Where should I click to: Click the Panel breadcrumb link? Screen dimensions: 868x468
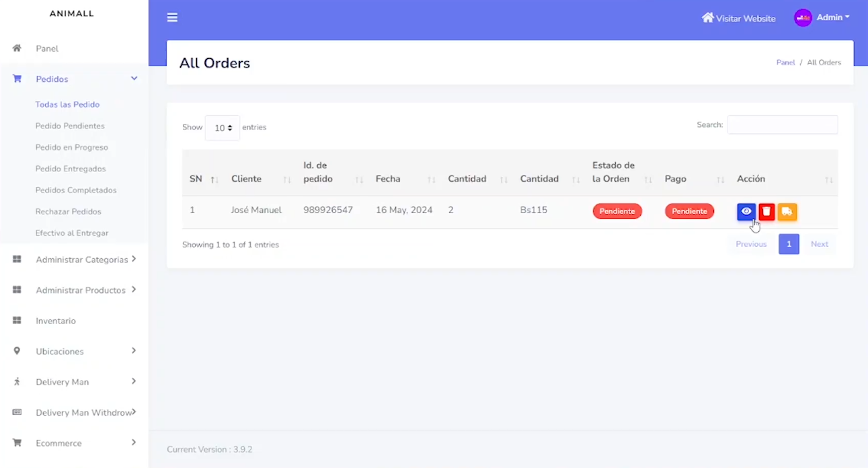pos(785,63)
